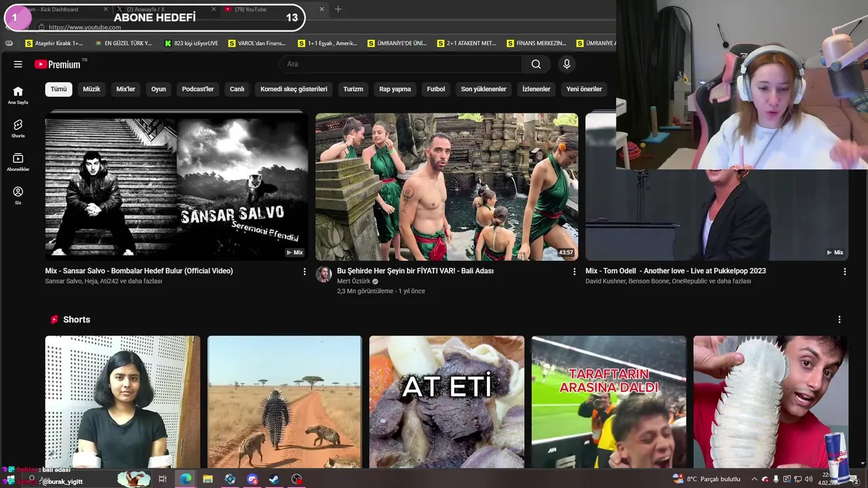
Task: Open the 2+1 ATAKENT MET... bookmark
Action: click(467, 43)
